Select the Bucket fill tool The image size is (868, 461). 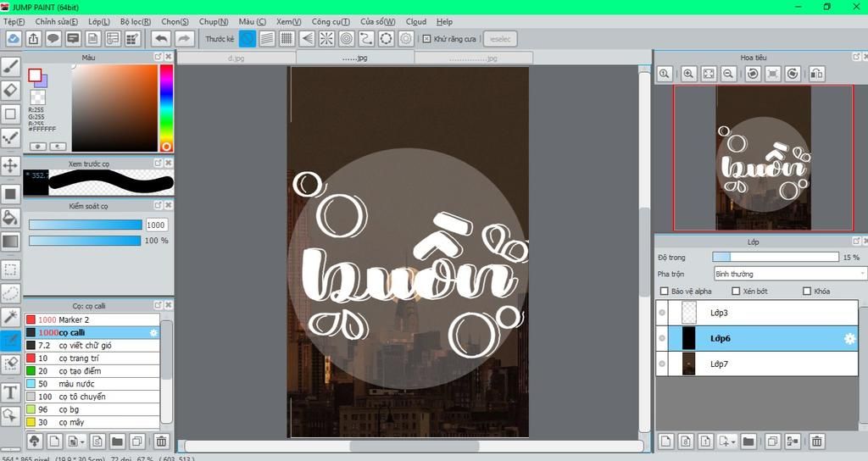click(10, 218)
